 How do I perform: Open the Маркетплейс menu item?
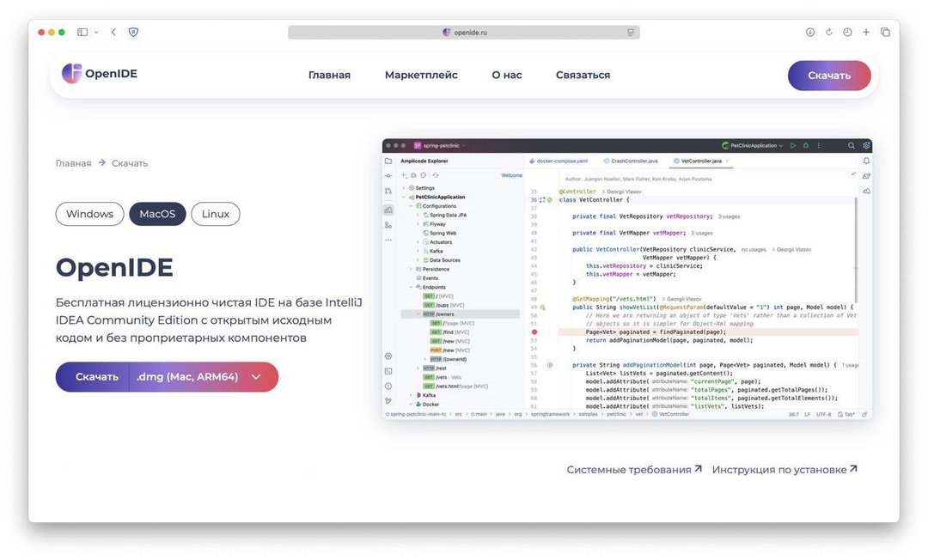pos(420,75)
